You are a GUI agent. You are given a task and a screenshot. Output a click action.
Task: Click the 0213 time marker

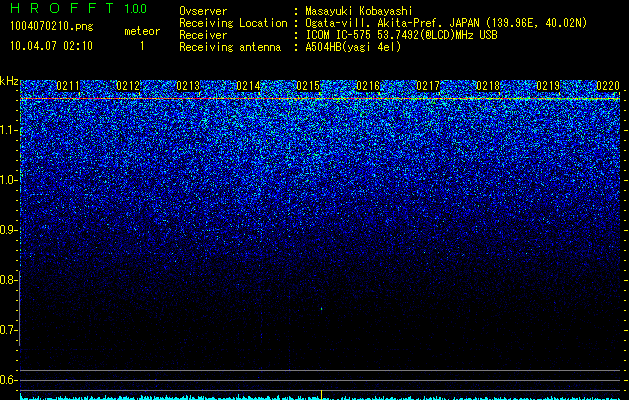pyautogui.click(x=188, y=86)
